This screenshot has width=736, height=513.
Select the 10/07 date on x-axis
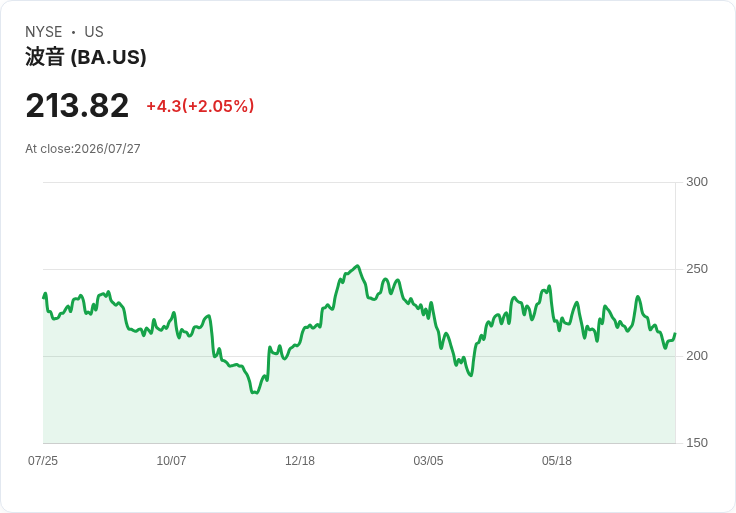171,460
